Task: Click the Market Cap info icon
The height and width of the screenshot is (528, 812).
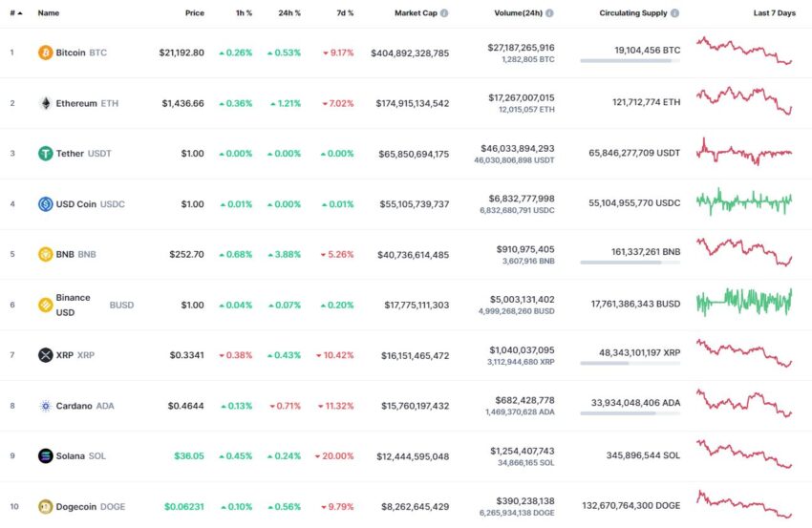Action: point(444,13)
